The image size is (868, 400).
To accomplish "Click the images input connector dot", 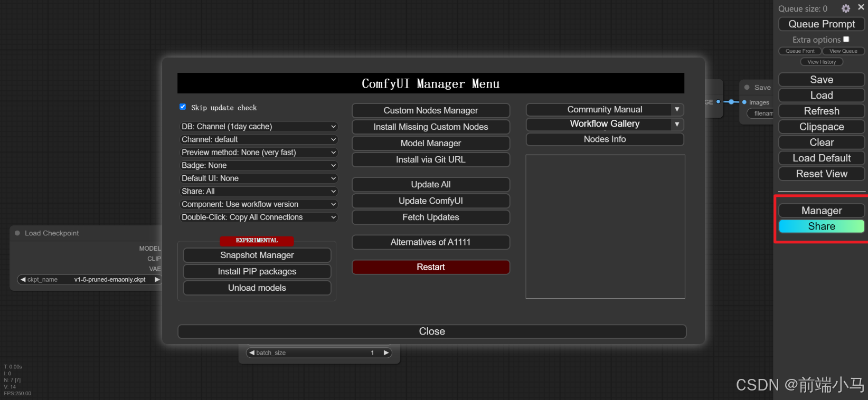I will [744, 102].
